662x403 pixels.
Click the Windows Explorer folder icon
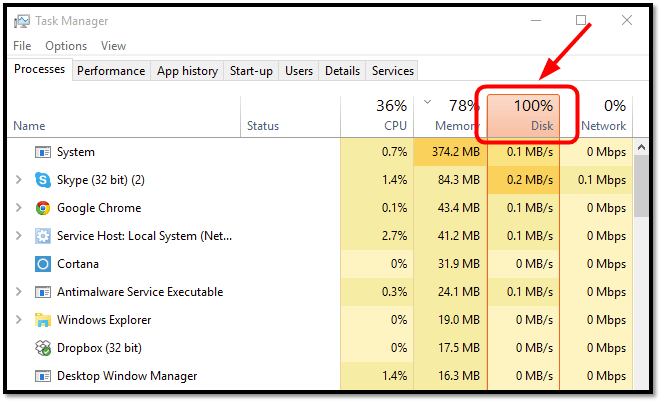point(43,320)
